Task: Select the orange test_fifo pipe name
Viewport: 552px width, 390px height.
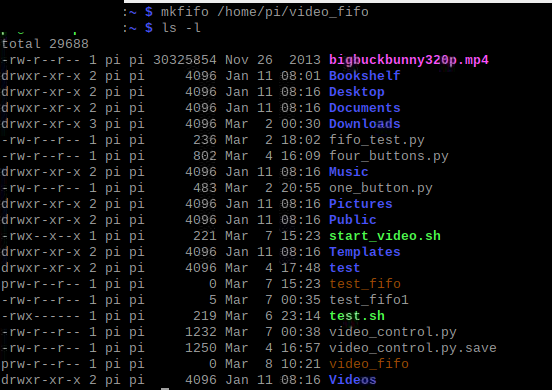Action: [365, 284]
